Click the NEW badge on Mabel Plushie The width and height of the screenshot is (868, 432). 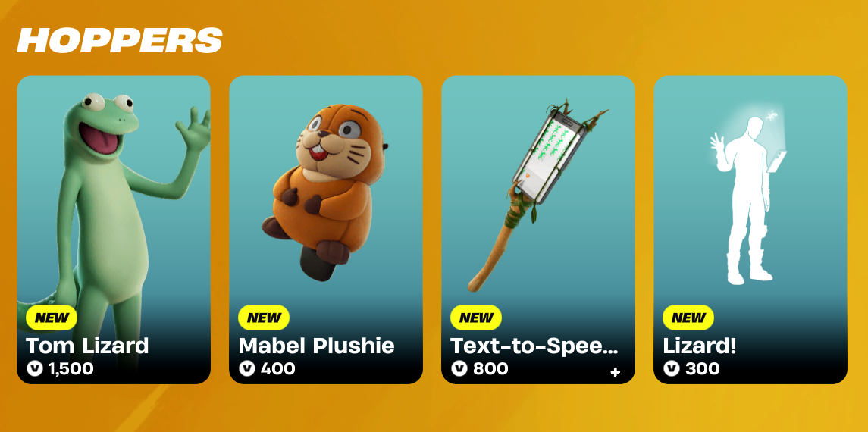pos(264,318)
